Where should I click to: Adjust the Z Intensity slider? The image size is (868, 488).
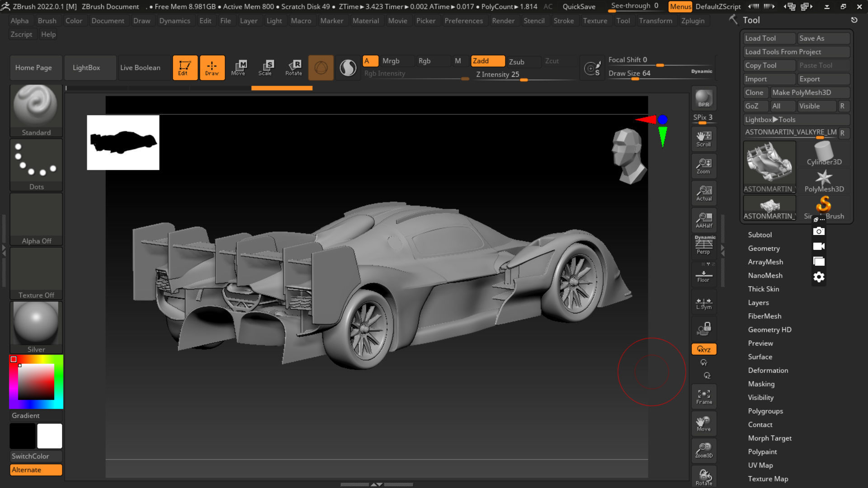point(524,75)
